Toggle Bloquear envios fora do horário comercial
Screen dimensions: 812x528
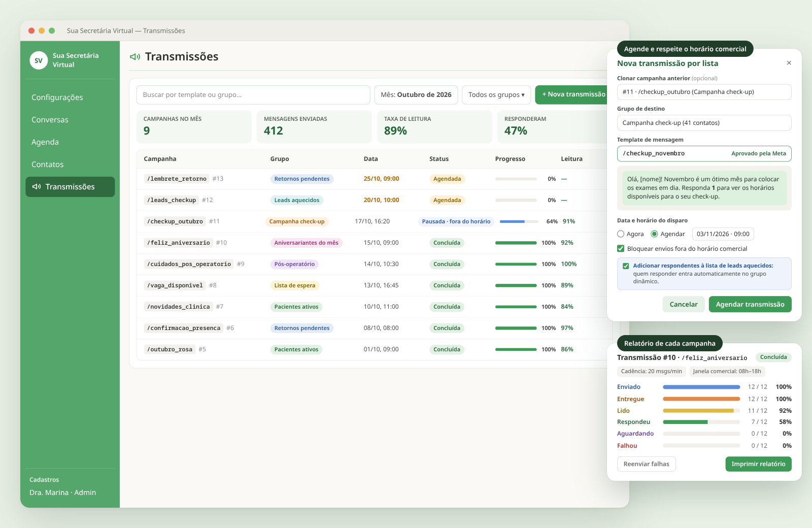[x=621, y=249]
